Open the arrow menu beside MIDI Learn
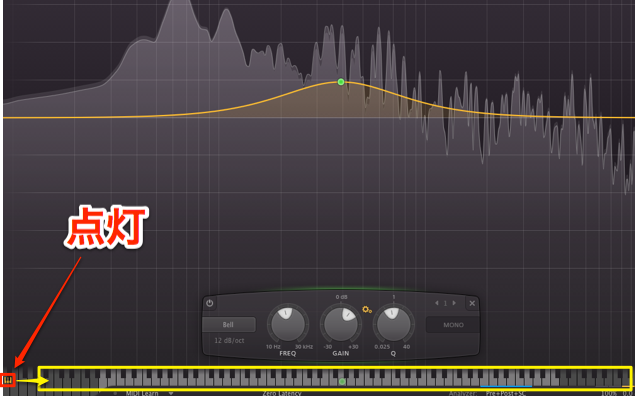635x396 pixels. tap(171, 393)
